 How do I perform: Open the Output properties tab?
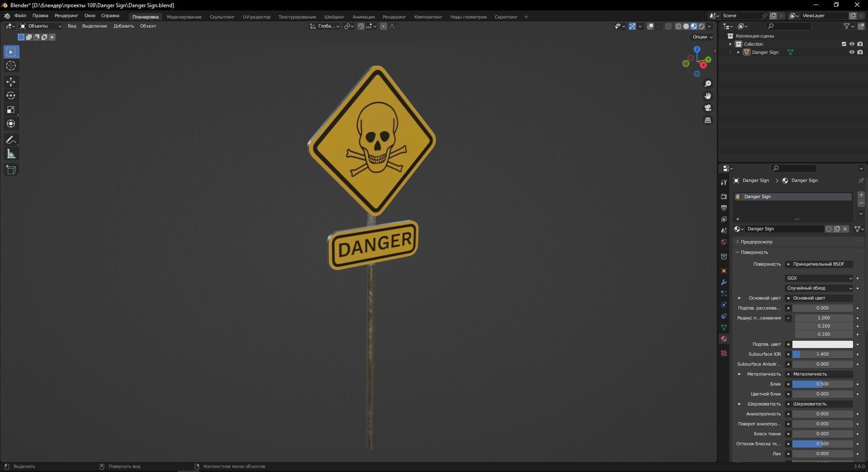tap(724, 208)
